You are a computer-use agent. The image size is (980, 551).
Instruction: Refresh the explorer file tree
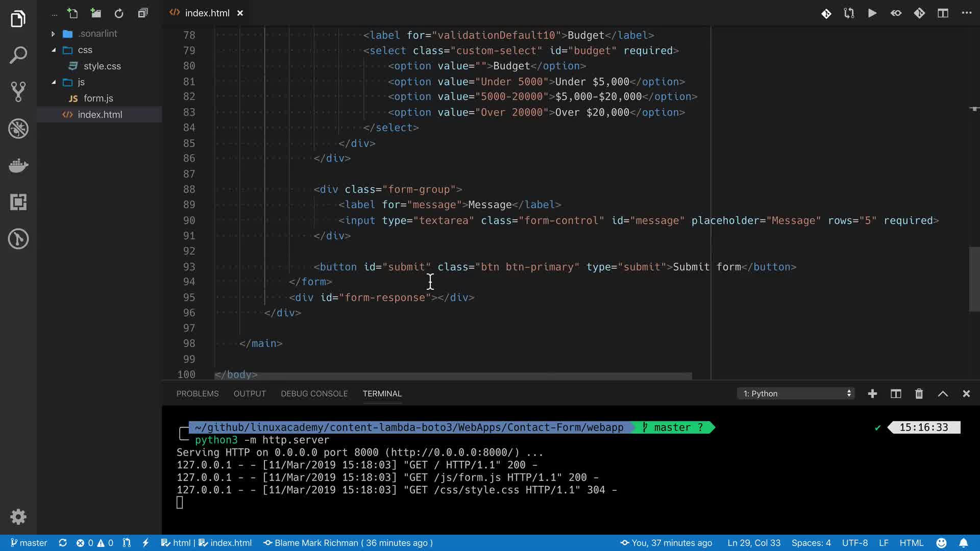(119, 13)
